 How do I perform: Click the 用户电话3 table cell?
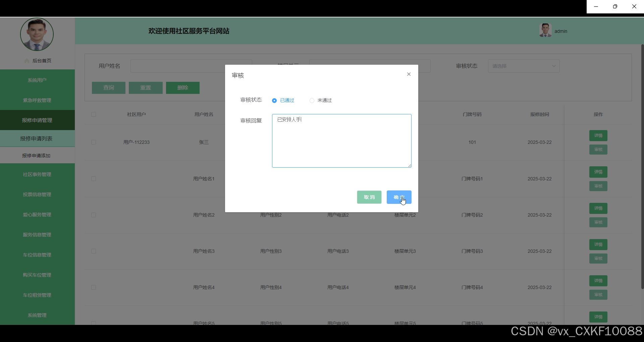click(x=338, y=251)
